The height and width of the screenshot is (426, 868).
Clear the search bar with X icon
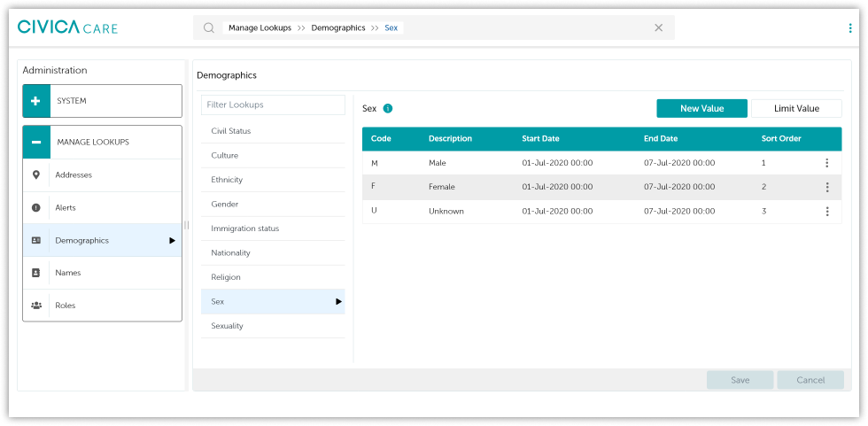[x=659, y=27]
